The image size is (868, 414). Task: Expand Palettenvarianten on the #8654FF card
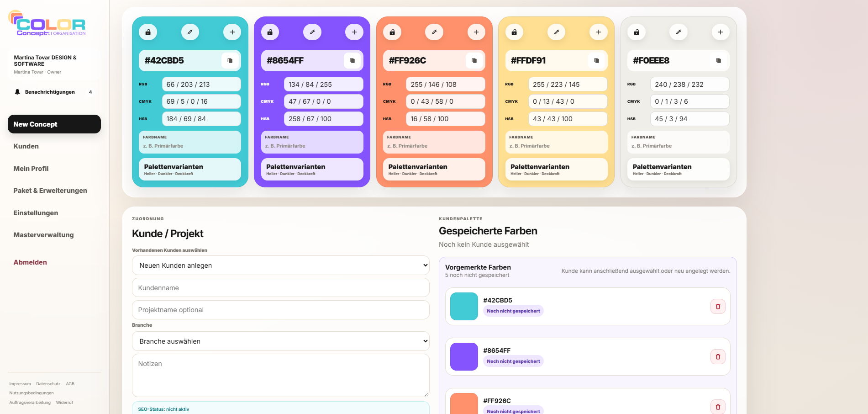point(312,169)
